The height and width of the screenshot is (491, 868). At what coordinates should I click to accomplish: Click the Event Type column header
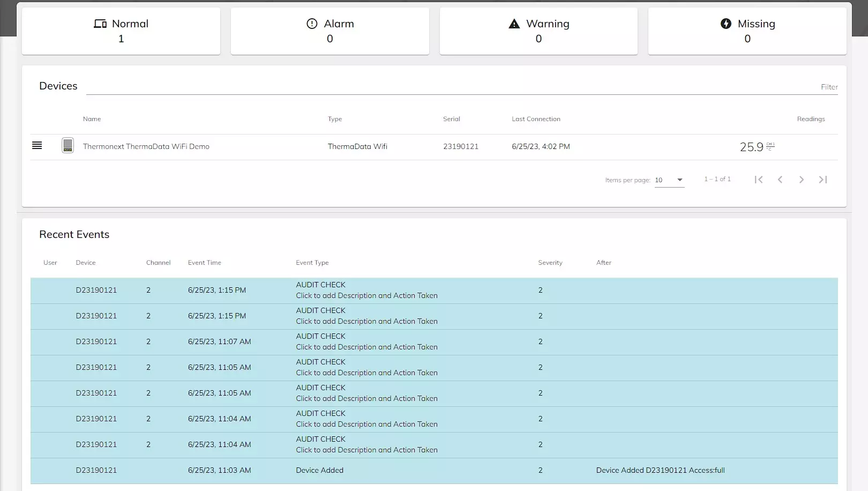(x=312, y=263)
